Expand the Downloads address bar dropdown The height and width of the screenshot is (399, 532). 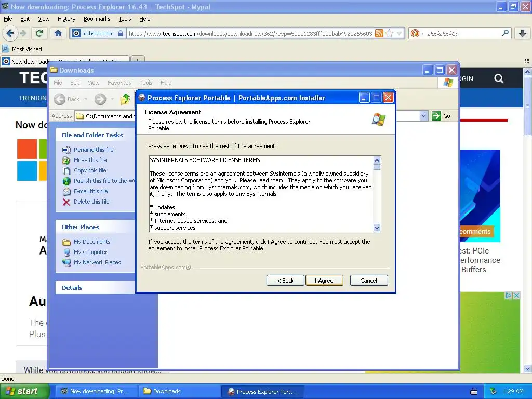point(423,116)
